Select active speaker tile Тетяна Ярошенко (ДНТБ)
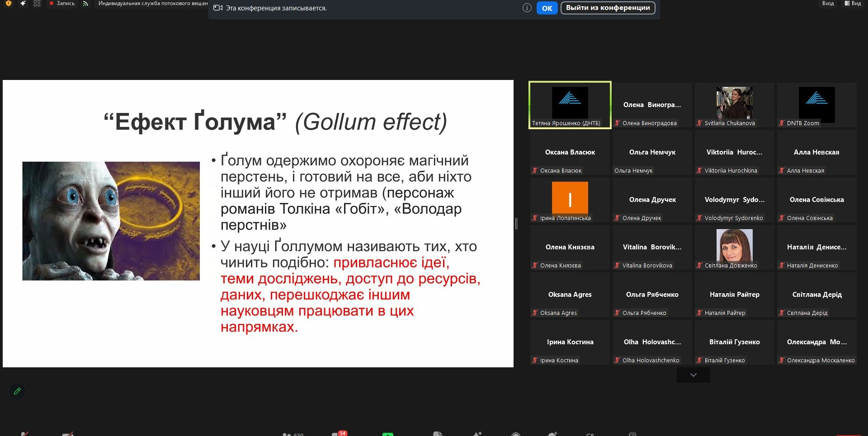This screenshot has width=868, height=436. tap(570, 105)
